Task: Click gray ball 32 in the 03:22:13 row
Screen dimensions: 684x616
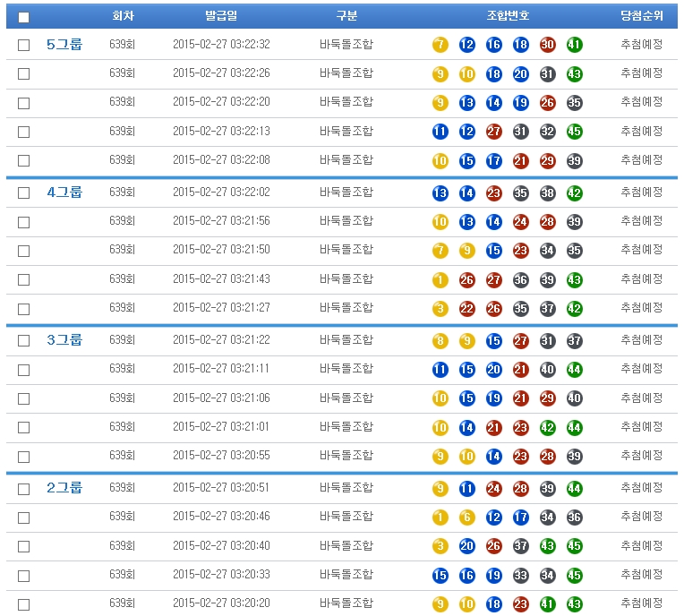Action: (x=547, y=132)
